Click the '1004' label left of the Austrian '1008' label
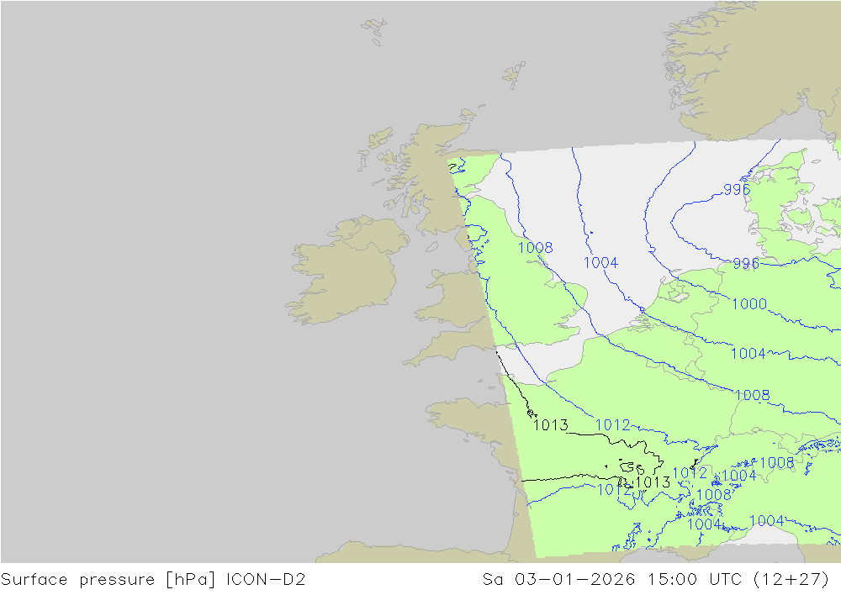The height and width of the screenshot is (616, 841). 738,476
